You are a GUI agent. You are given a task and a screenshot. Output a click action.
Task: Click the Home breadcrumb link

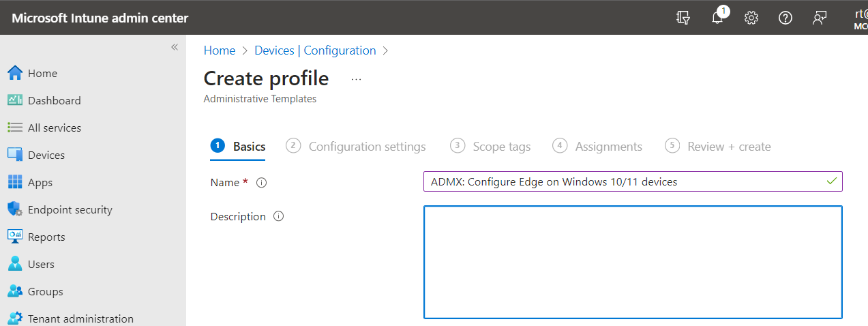219,50
